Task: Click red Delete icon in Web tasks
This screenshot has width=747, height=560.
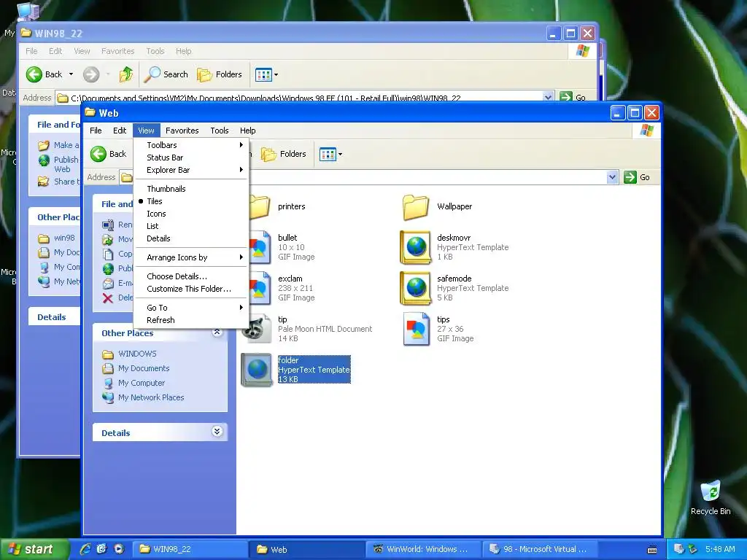Action: click(108, 298)
